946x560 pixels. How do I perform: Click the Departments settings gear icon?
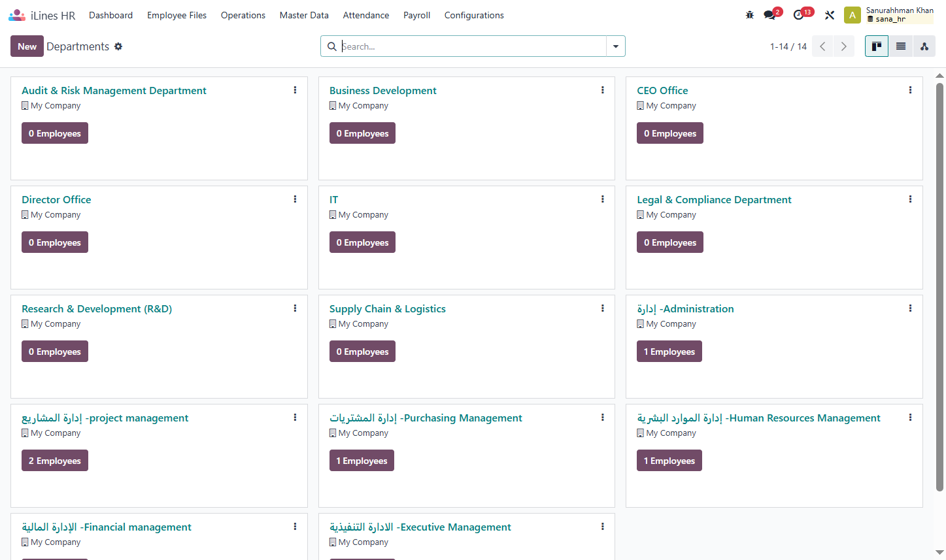point(118,46)
